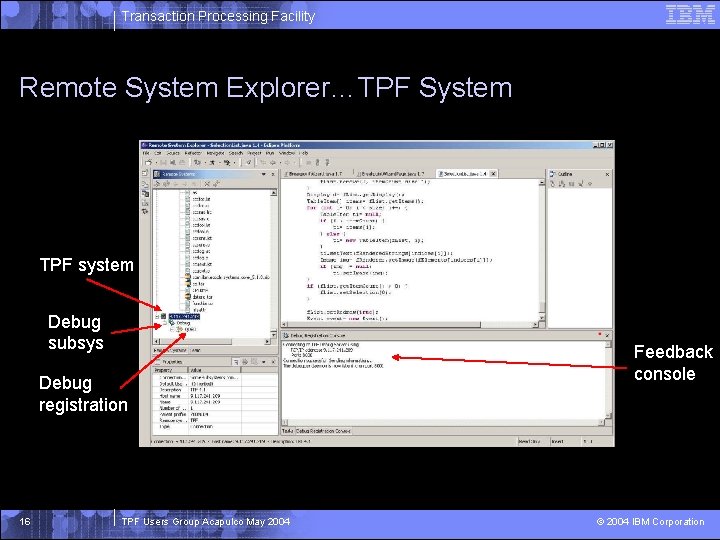Close the Debug Registration Console view
The width and height of the screenshot is (720, 540).
click(607, 336)
